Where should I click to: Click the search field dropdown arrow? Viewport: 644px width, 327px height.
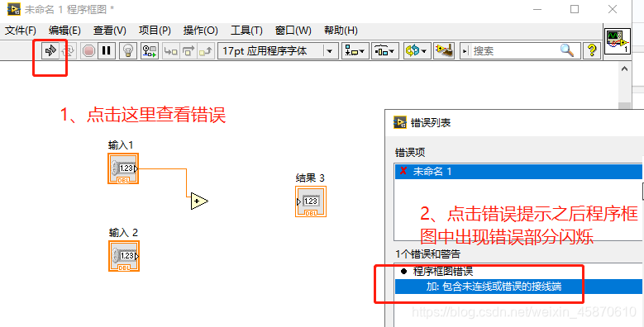(465, 51)
